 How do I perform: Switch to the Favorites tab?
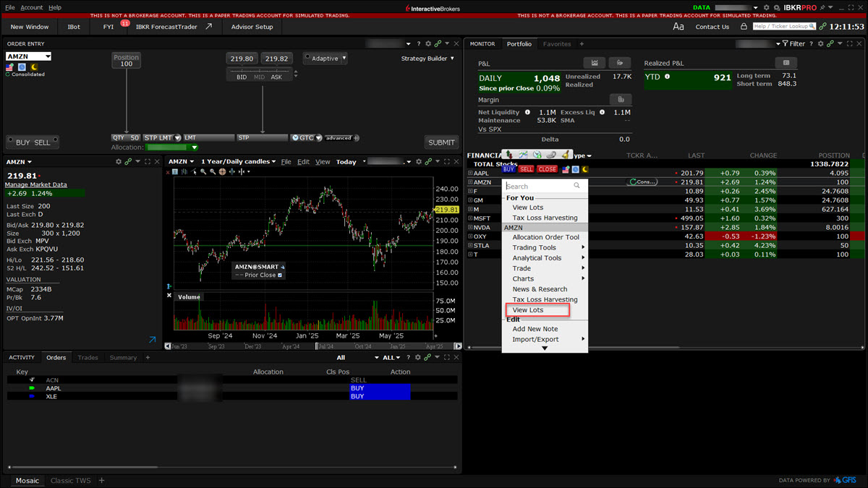point(557,44)
